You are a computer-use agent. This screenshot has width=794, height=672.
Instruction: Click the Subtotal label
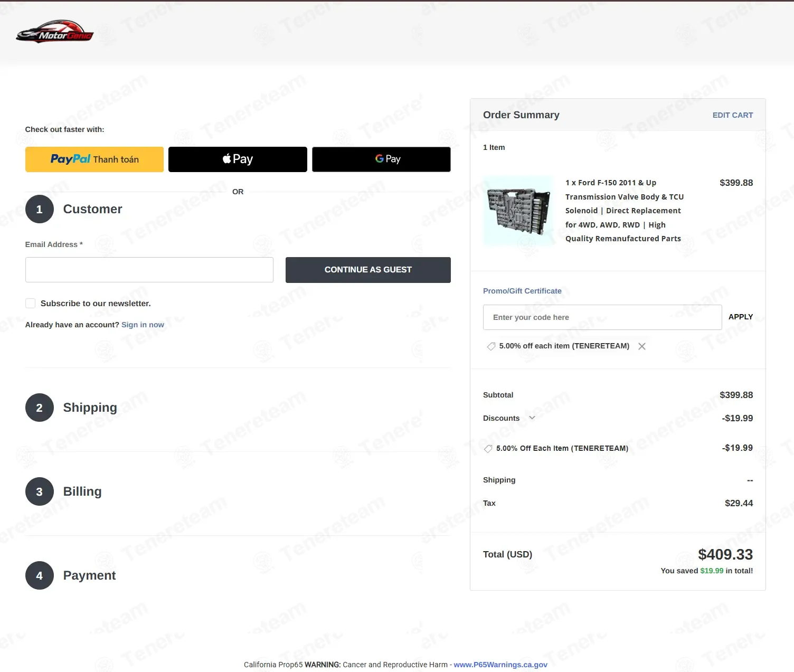coord(498,395)
